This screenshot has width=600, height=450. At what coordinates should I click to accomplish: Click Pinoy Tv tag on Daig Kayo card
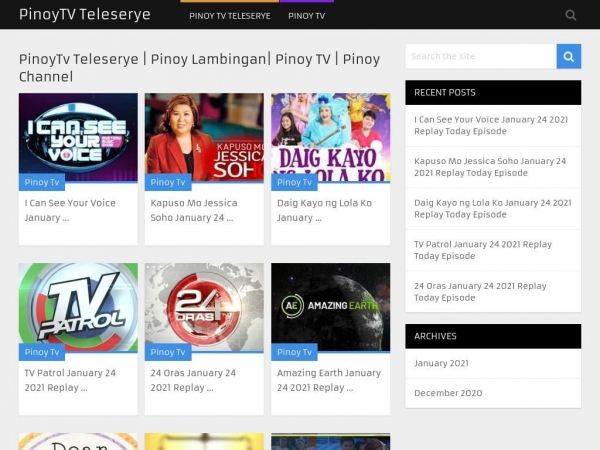tap(294, 182)
